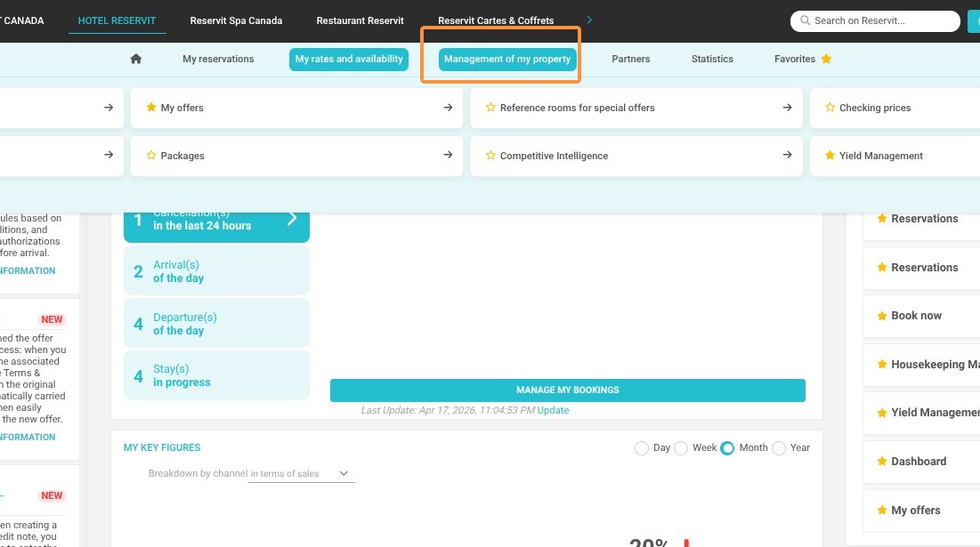Image resolution: width=980 pixels, height=547 pixels.
Task: Open Stay(s) in progress tile
Action: pyautogui.click(x=216, y=375)
